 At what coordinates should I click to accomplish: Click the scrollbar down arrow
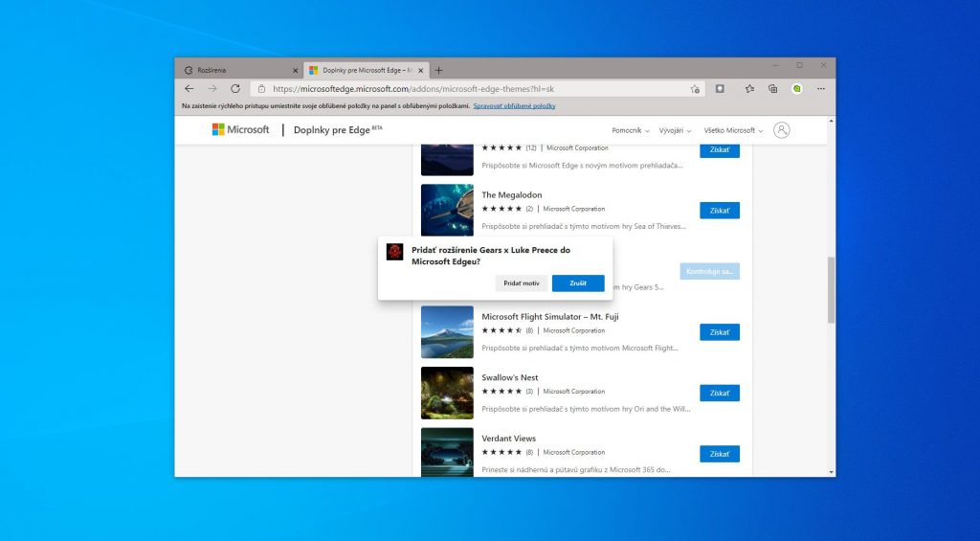click(x=832, y=472)
